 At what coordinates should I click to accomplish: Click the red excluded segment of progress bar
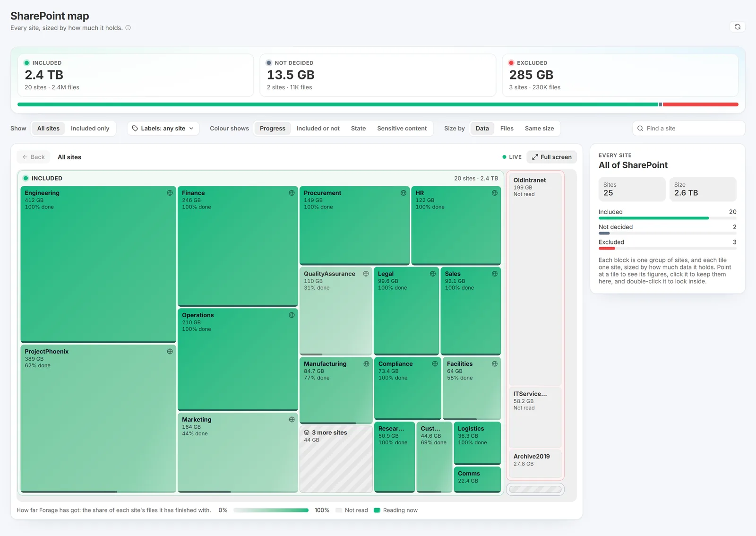[700, 104]
